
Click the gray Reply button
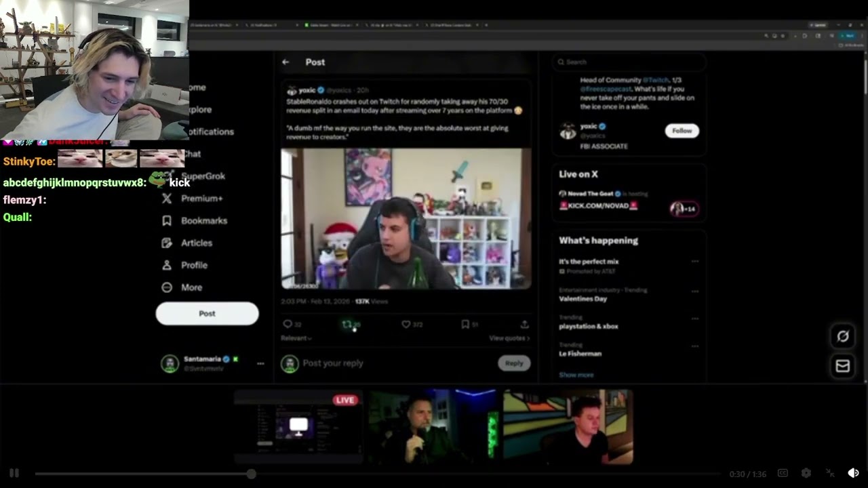(x=514, y=363)
